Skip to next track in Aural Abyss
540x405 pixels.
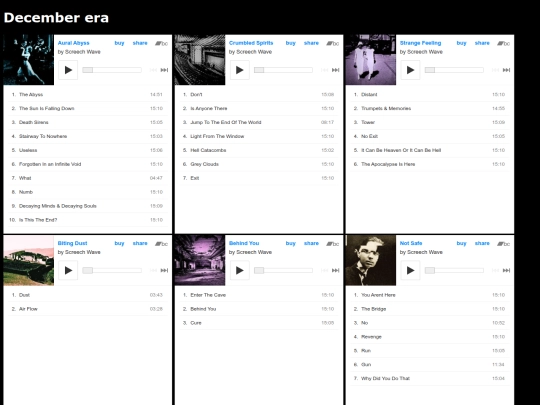point(164,70)
